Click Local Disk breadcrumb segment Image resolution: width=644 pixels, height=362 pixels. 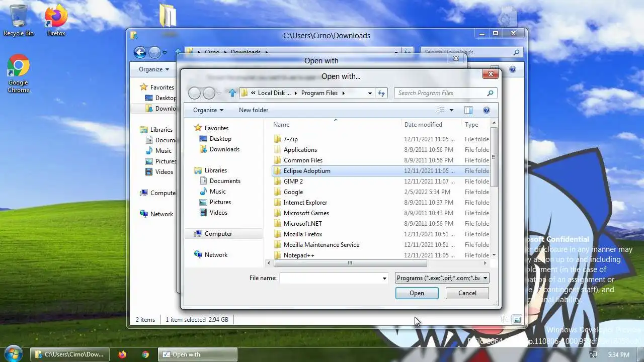(x=274, y=93)
